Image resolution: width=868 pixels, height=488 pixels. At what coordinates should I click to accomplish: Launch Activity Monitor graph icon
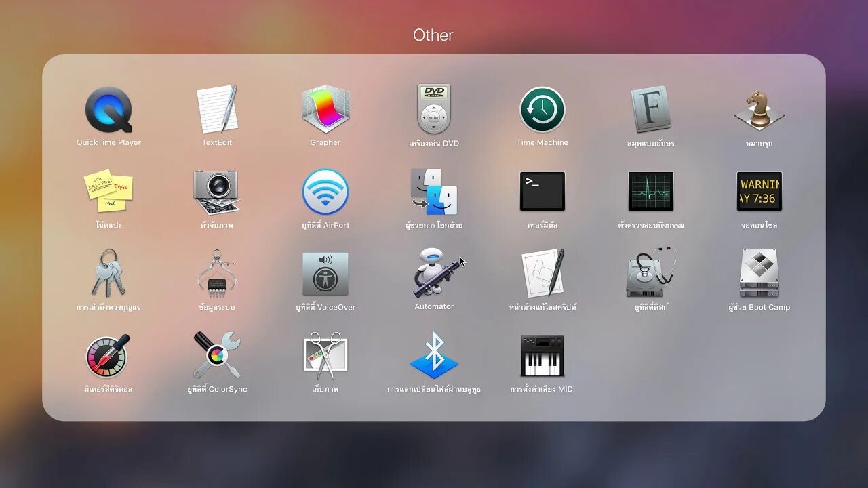click(x=651, y=191)
